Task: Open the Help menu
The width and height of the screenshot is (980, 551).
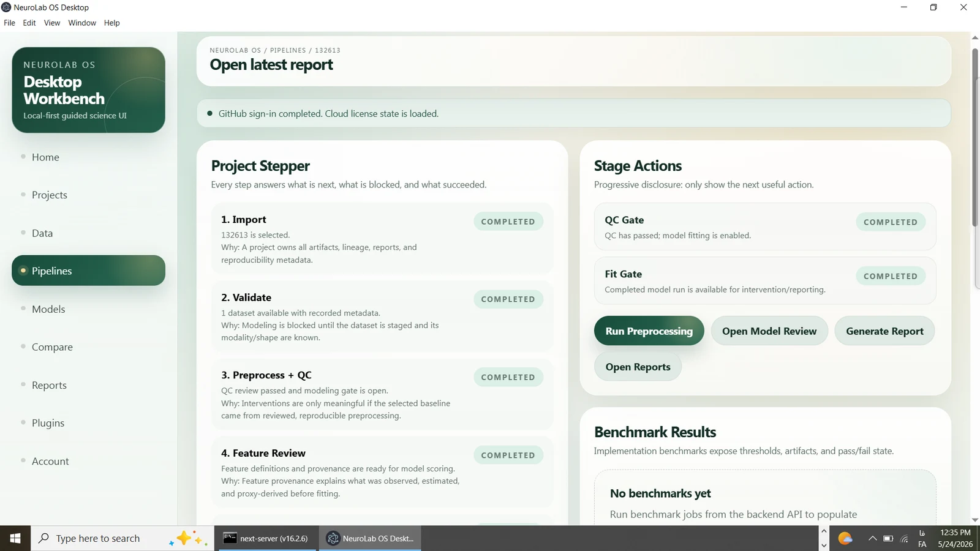Action: [112, 23]
